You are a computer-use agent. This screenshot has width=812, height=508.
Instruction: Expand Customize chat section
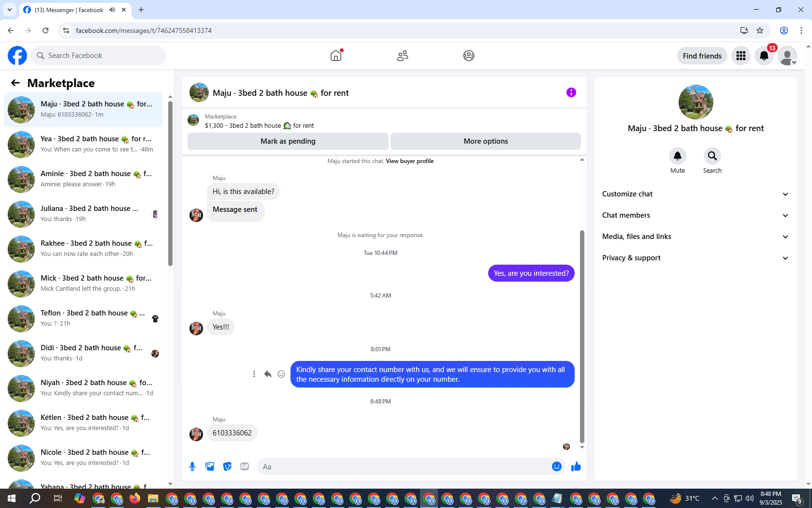(x=696, y=194)
